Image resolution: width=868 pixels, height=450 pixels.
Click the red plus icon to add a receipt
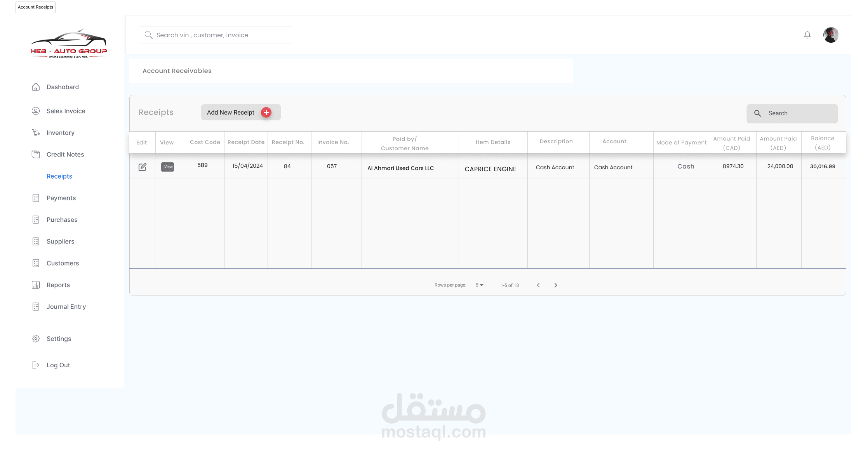click(x=266, y=113)
